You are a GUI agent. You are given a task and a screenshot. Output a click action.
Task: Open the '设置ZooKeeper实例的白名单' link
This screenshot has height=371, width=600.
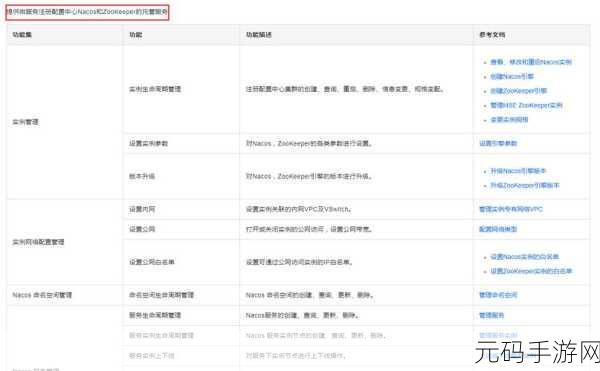(531, 271)
